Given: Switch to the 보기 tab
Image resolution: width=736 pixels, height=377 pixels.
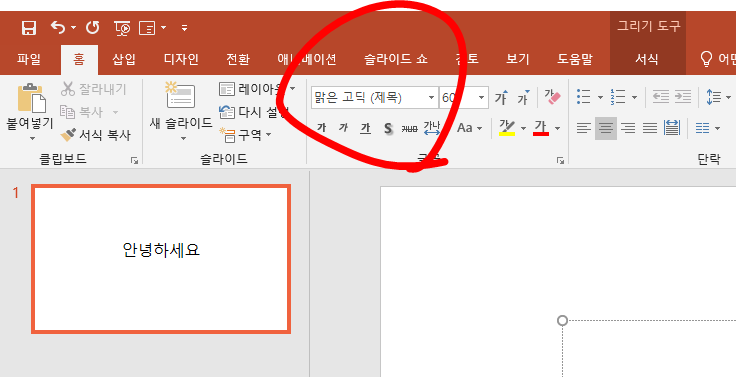Looking at the screenshot, I should pyautogui.click(x=518, y=60).
